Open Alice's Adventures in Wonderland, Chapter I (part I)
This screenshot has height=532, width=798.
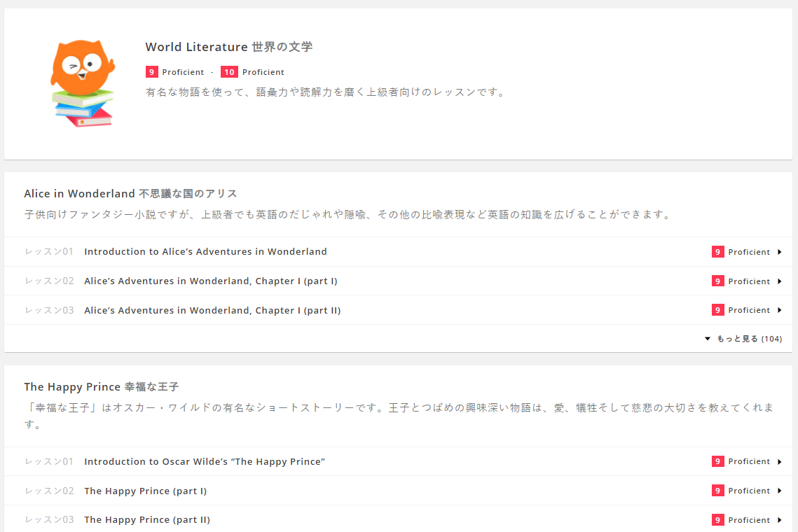click(x=211, y=281)
